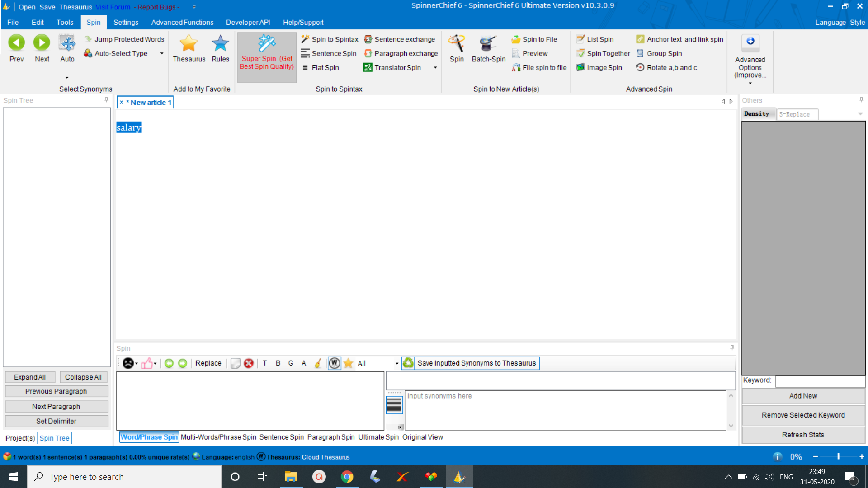Click the red delete X icon in Spin toolbar
Viewport: 868px width, 488px height.
249,363
